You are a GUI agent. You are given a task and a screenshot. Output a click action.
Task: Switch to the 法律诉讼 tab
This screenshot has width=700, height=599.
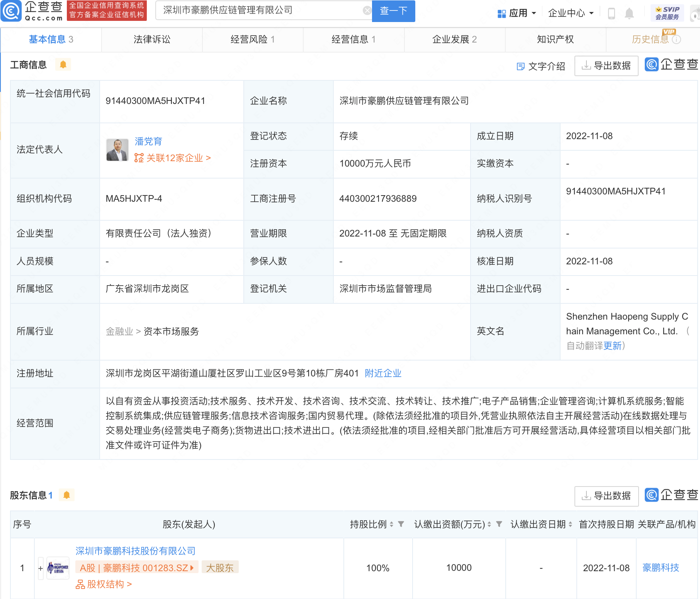pyautogui.click(x=152, y=39)
